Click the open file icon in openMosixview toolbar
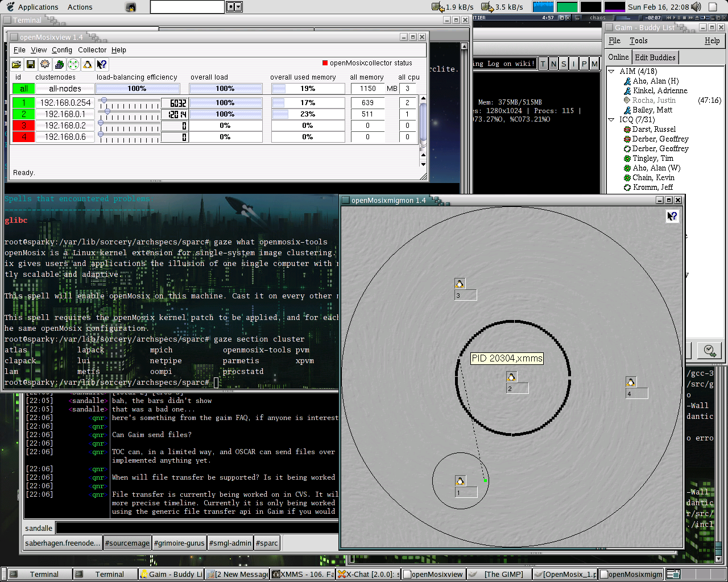 pos(16,65)
